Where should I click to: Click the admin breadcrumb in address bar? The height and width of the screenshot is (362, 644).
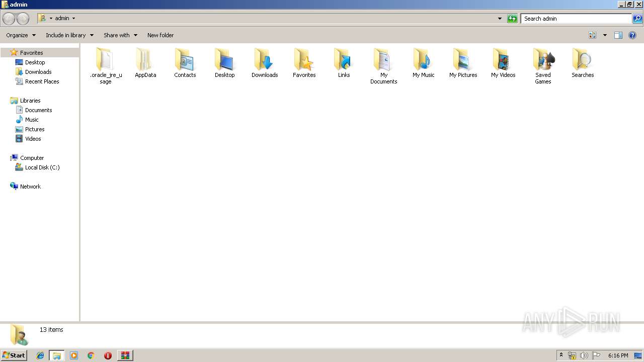click(62, 19)
